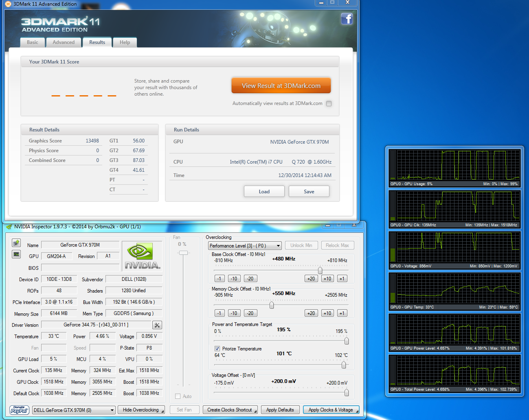Click the Driver Version field GeForce 344.75
The image size is (529, 420).
click(96, 325)
